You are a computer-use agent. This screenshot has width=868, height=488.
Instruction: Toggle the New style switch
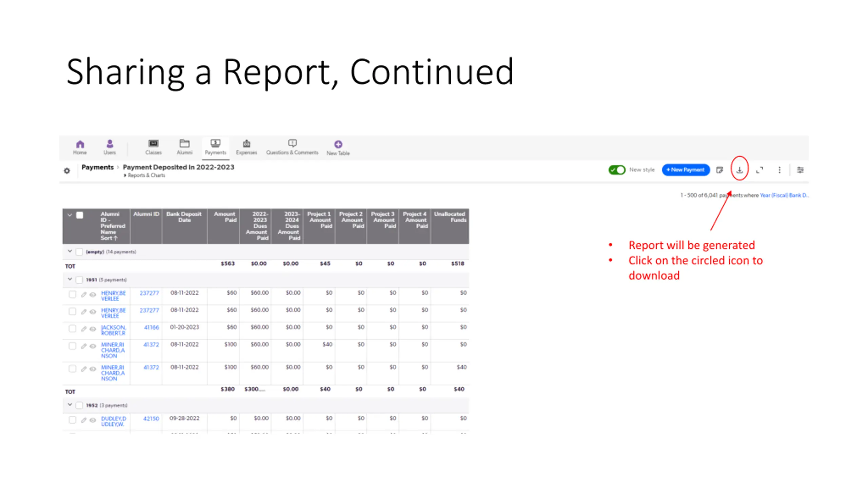pyautogui.click(x=617, y=170)
